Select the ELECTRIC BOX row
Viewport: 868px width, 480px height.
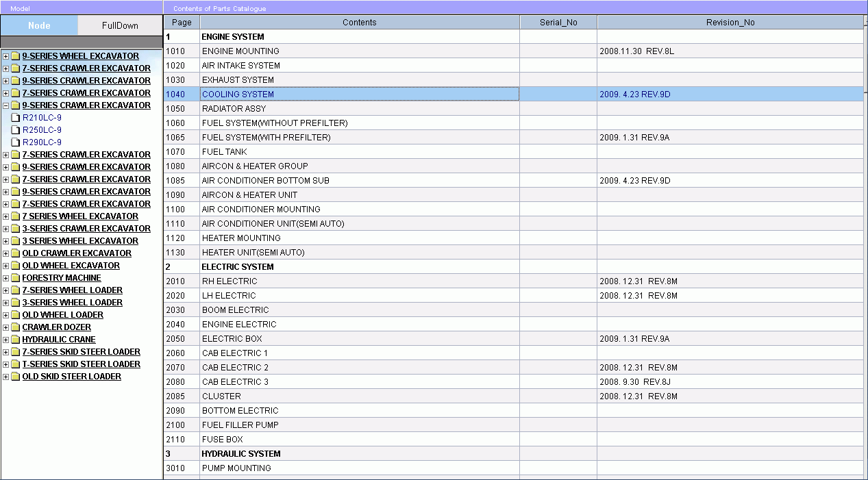(x=514, y=339)
